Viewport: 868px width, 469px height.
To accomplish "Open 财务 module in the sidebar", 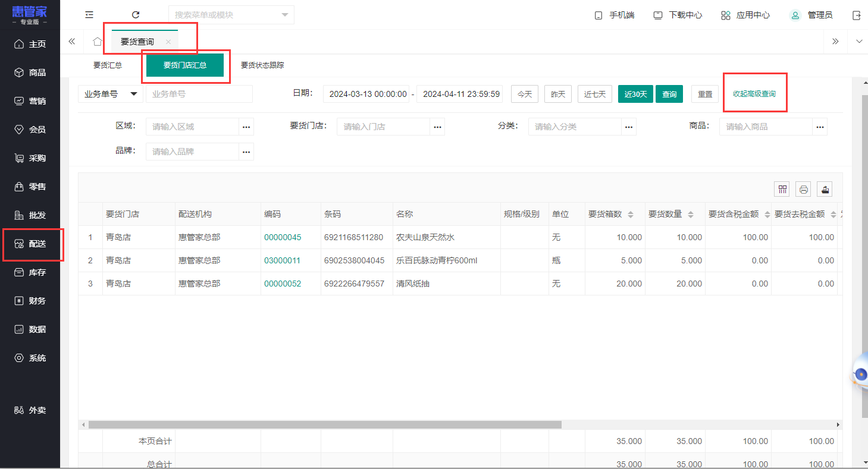I will tap(30, 301).
